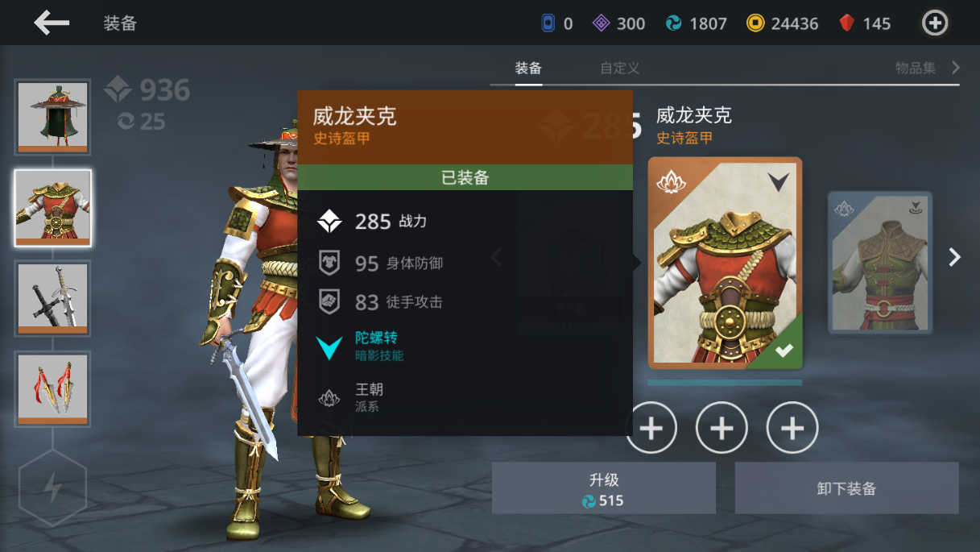Tap the 升级 upgrade button costing 515
The image size is (980, 552).
[x=604, y=488]
